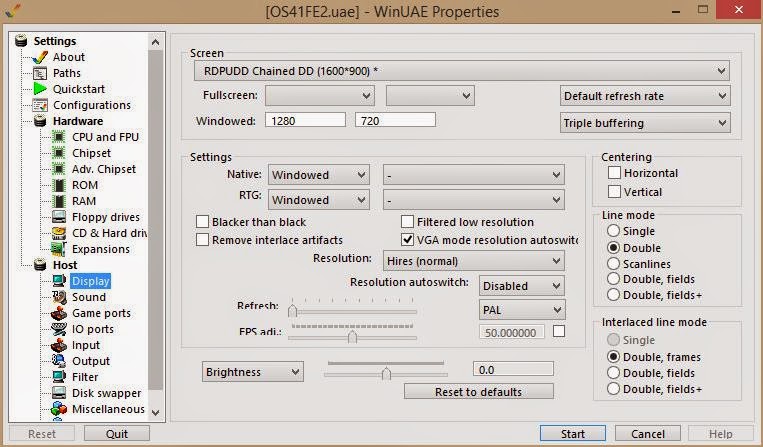Click the Refresh slider thumb
The width and height of the screenshot is (763, 447).
292,311
